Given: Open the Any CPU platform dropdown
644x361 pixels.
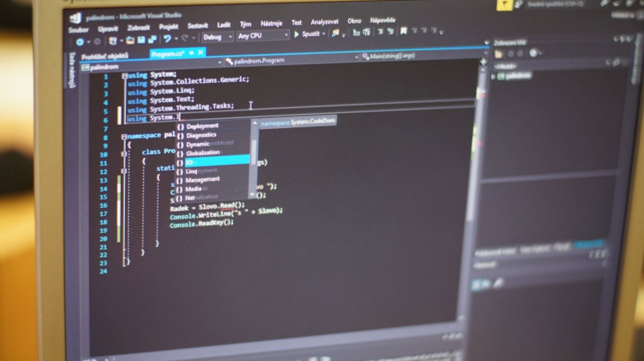Looking at the screenshot, I should pyautogui.click(x=263, y=36).
